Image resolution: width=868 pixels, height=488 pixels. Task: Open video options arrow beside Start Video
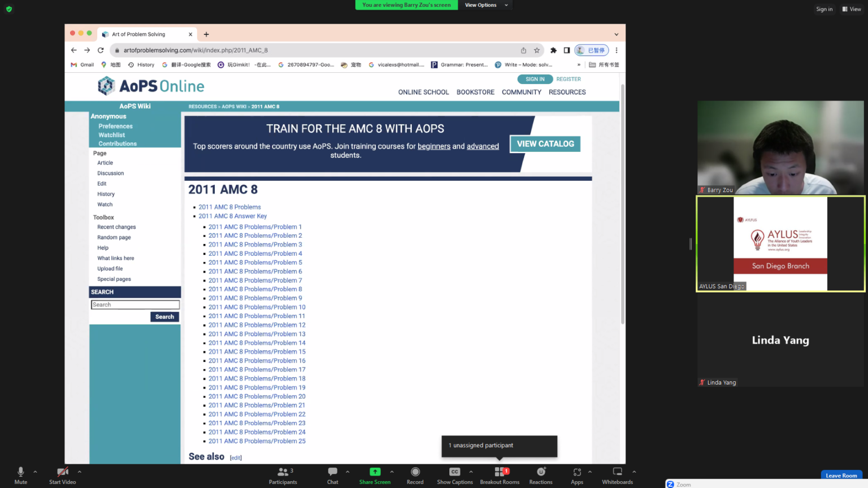[80, 472]
